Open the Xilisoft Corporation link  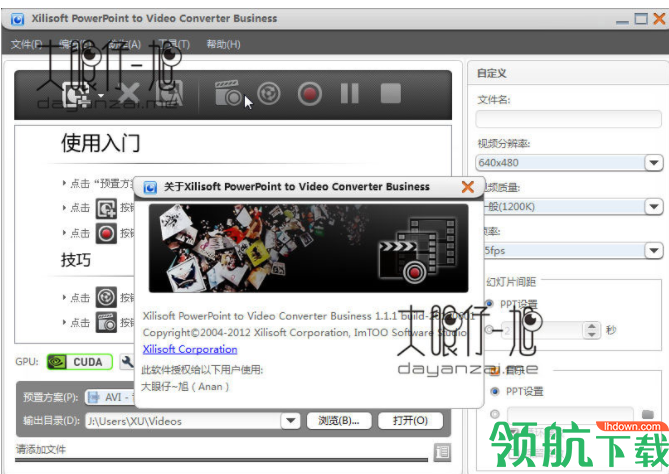tap(190, 349)
